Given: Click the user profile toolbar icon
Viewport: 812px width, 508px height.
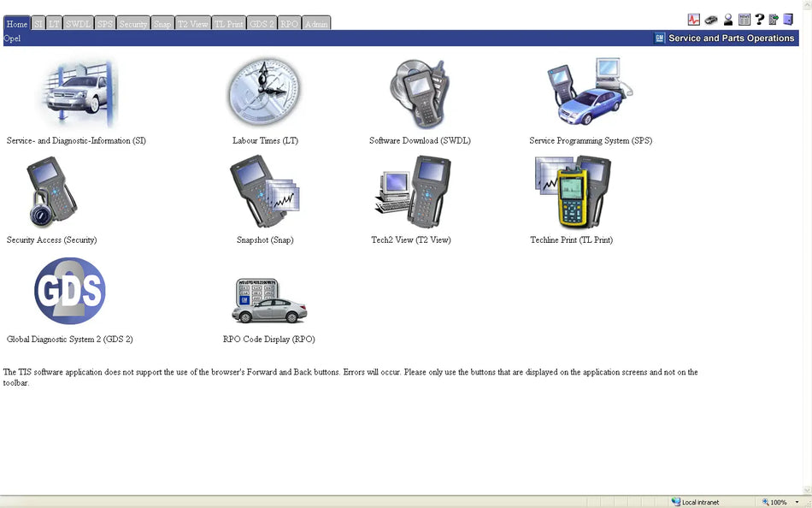Looking at the screenshot, I should click(x=727, y=19).
